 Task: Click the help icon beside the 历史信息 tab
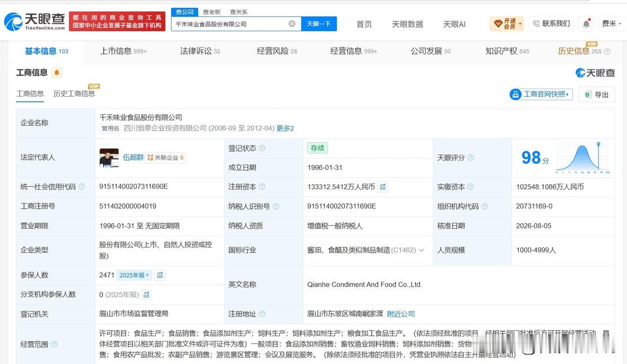(607, 51)
